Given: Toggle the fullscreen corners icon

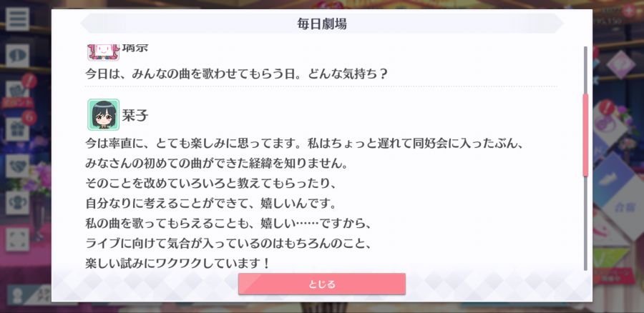Looking at the screenshot, I should 17,239.
